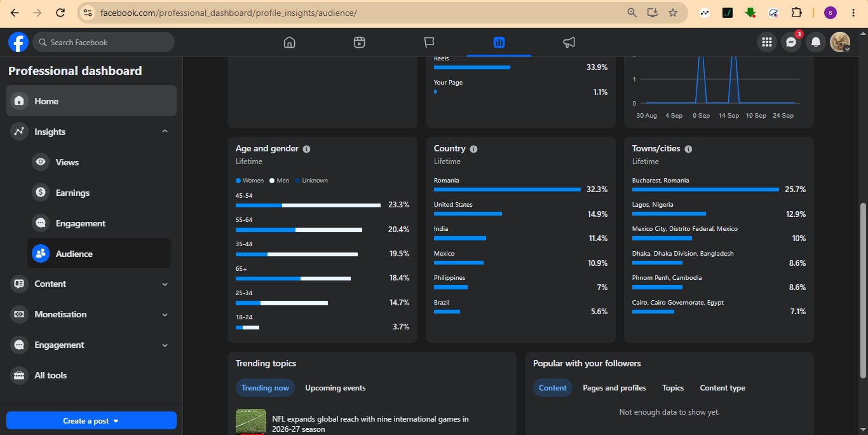
Task: Click the Create a post button
Action: coord(92,420)
